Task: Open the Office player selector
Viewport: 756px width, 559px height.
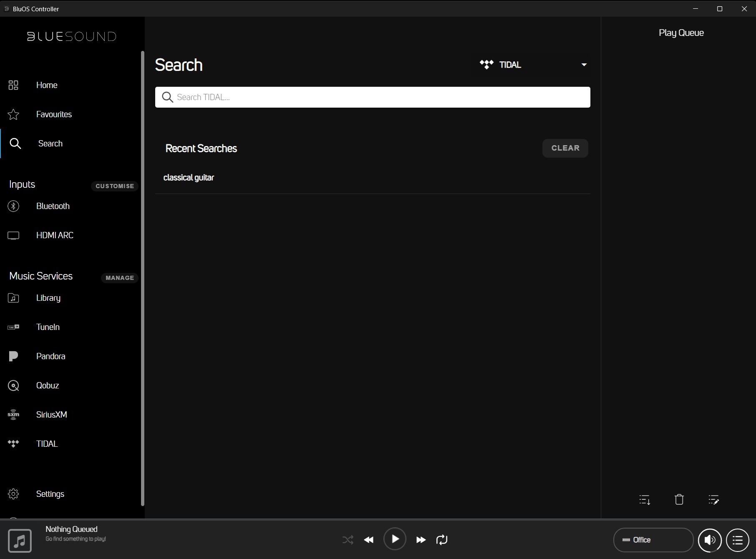Action: (653, 540)
